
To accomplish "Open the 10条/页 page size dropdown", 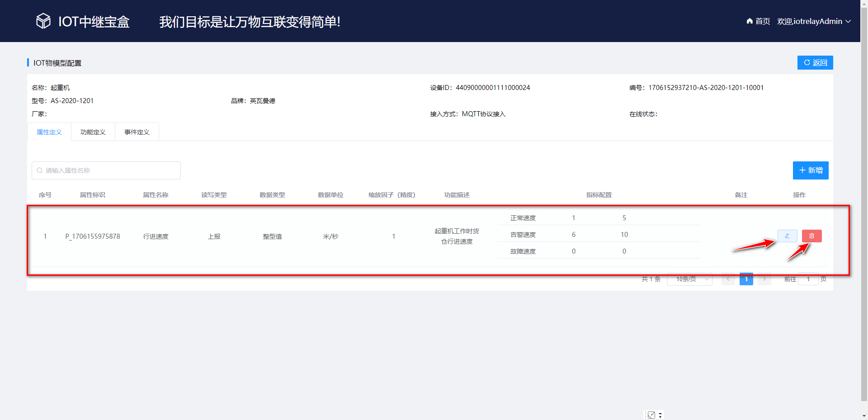I will coord(689,279).
